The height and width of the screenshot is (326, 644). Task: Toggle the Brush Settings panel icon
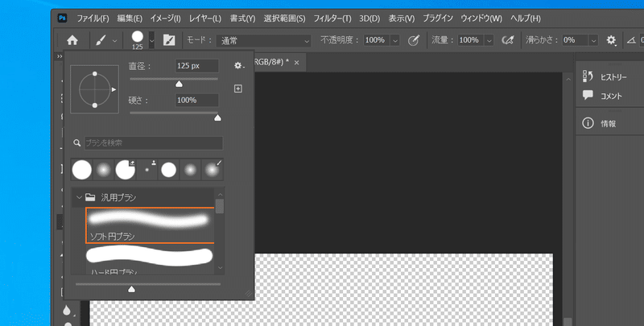coord(169,40)
